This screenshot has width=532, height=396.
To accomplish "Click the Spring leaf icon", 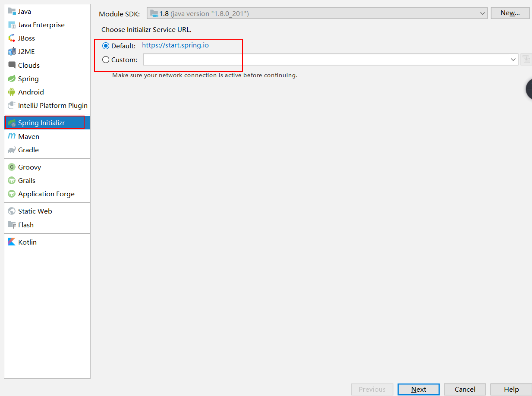I will pyautogui.click(x=12, y=79).
